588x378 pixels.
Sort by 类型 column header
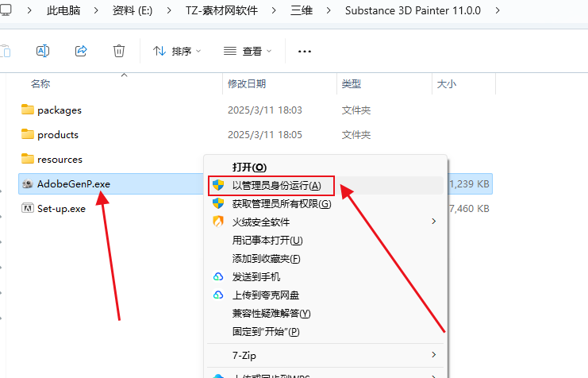(x=352, y=83)
